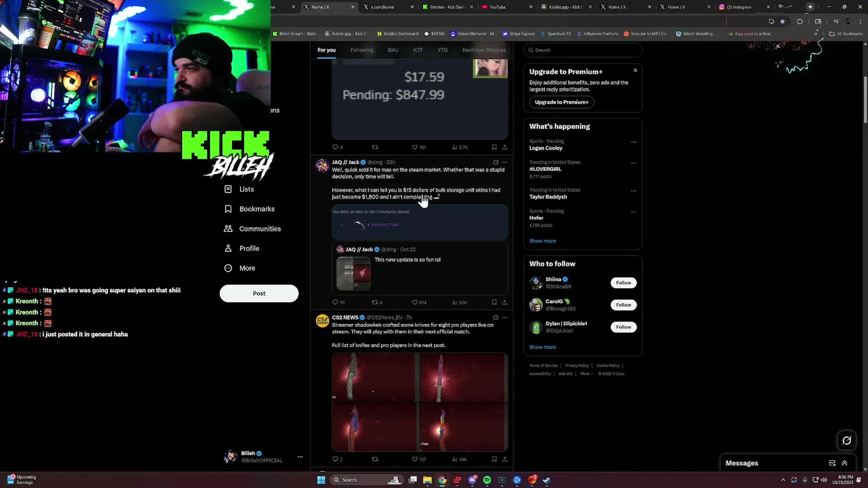Image resolution: width=868 pixels, height=488 pixels.
Task: Open account menu dots beside Billeh
Action: [x=300, y=457]
